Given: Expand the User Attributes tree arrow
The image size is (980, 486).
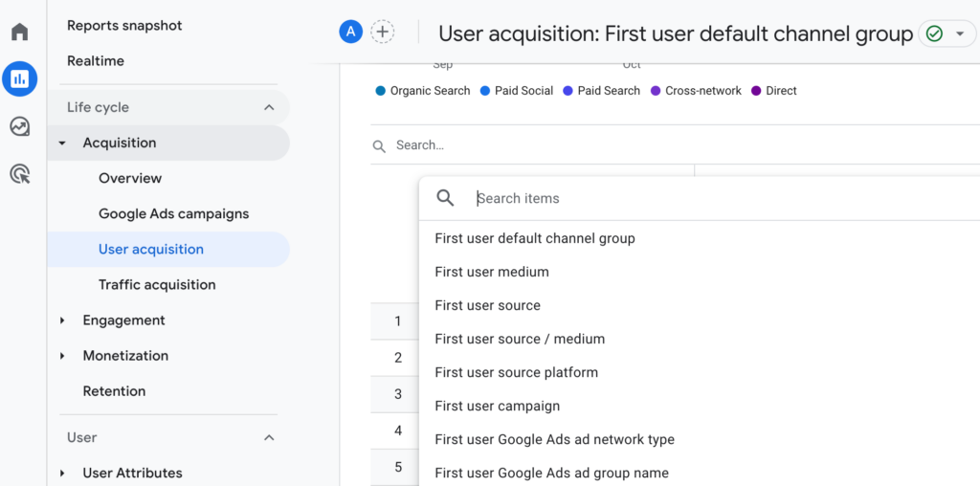Looking at the screenshot, I should (62, 473).
